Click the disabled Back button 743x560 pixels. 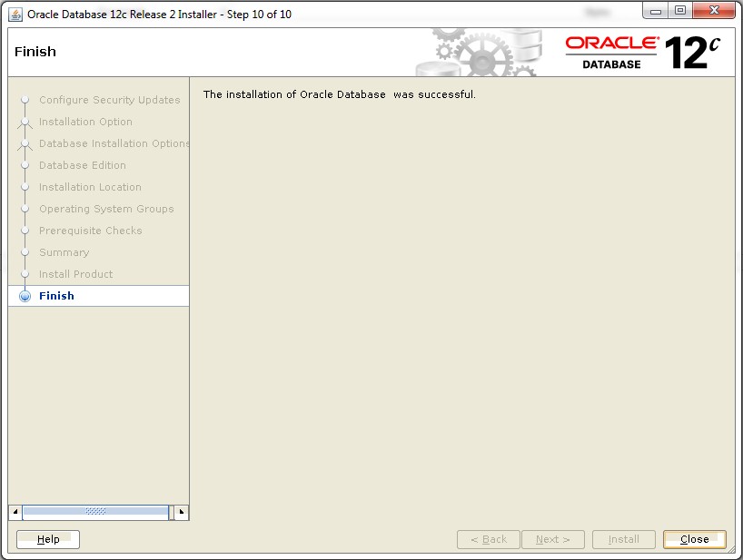tap(488, 539)
